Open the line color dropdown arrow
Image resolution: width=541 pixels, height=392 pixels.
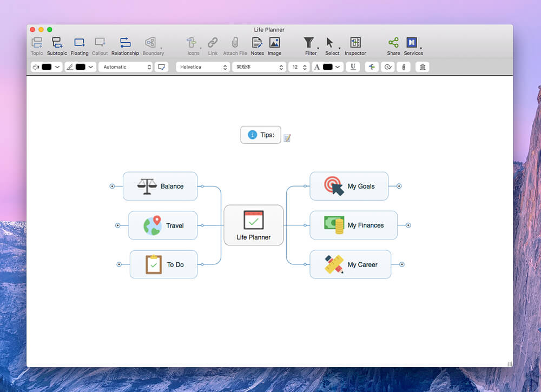pos(91,67)
